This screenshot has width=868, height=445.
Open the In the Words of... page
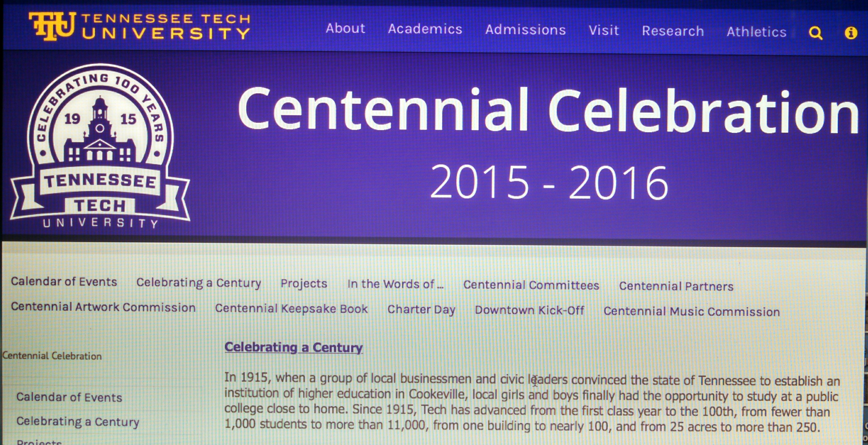395,284
